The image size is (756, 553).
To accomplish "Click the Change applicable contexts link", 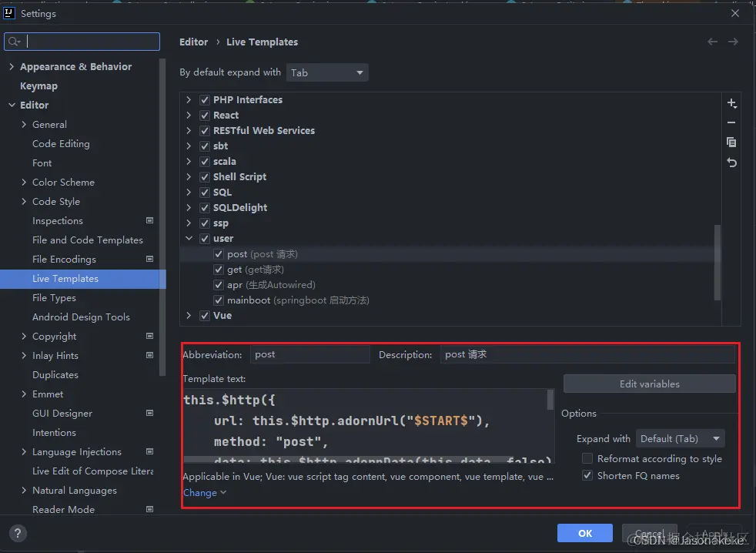I will (x=205, y=493).
